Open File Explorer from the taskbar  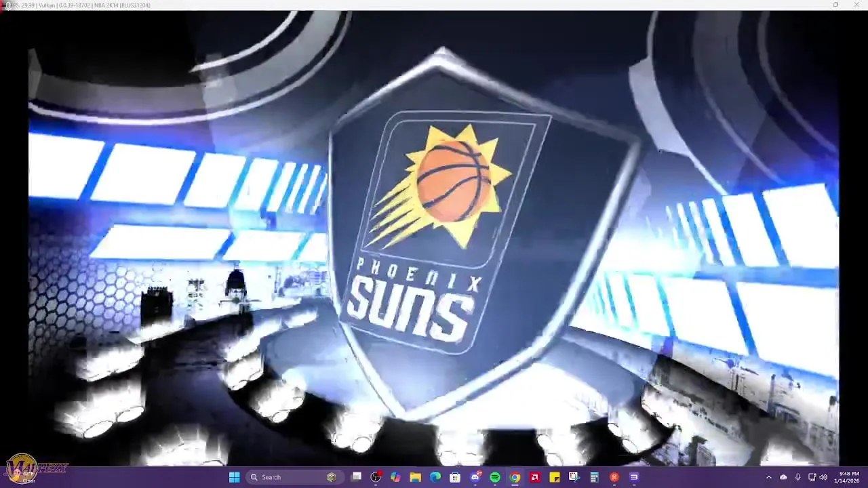point(416,477)
